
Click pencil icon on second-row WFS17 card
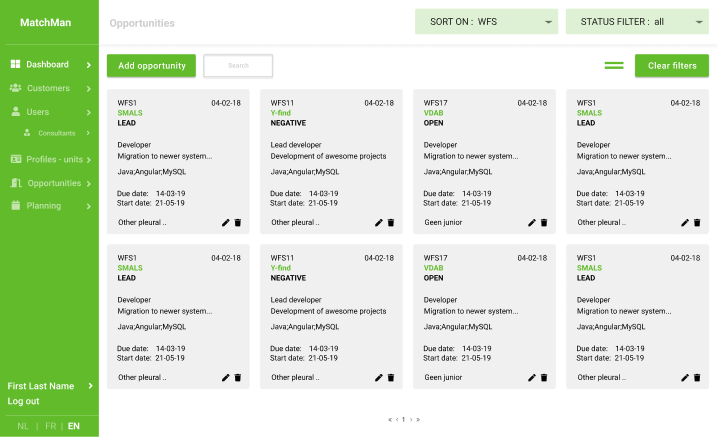click(531, 378)
